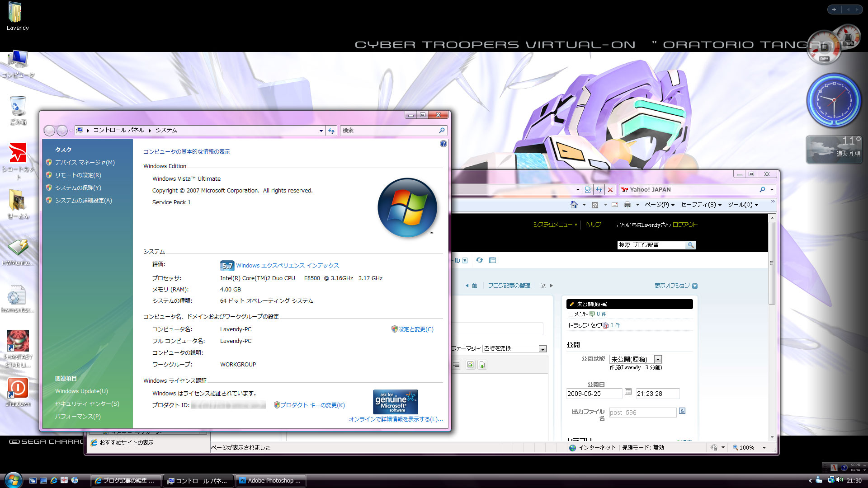The width and height of the screenshot is (868, 488).
Task: Click browser refresh button
Action: point(599,190)
